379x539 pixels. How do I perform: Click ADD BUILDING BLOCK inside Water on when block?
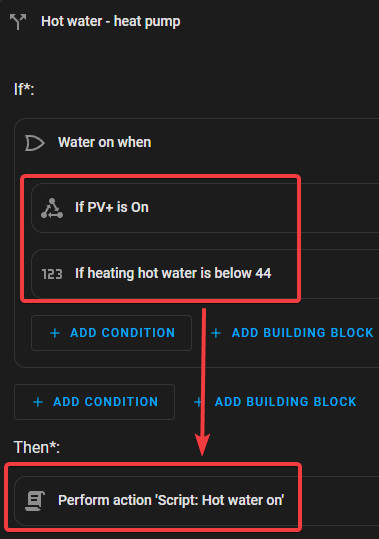click(x=292, y=333)
